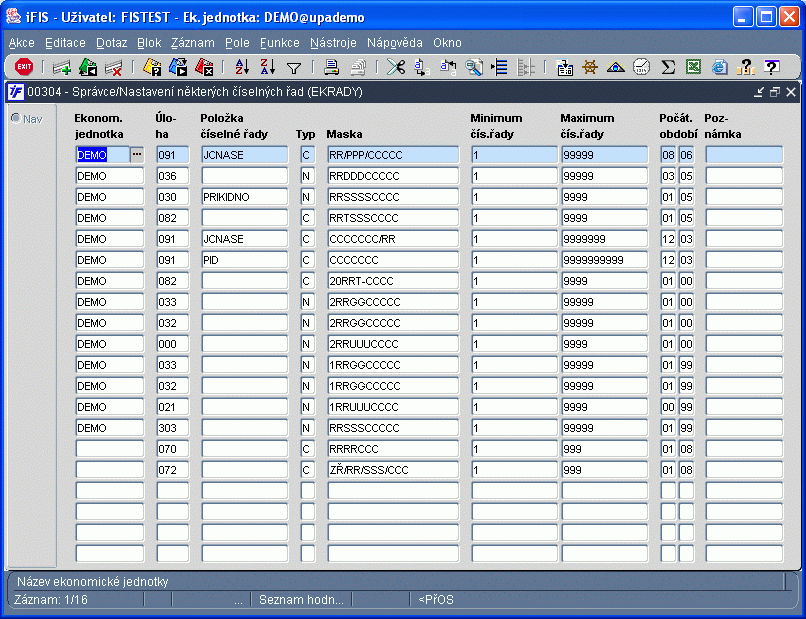Click the mask field RRTSSSCCCC
806x619 pixels.
(393, 218)
